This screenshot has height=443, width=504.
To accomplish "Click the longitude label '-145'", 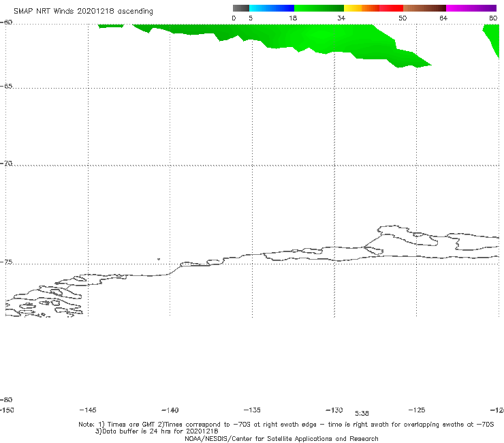I will pyautogui.click(x=88, y=410).
